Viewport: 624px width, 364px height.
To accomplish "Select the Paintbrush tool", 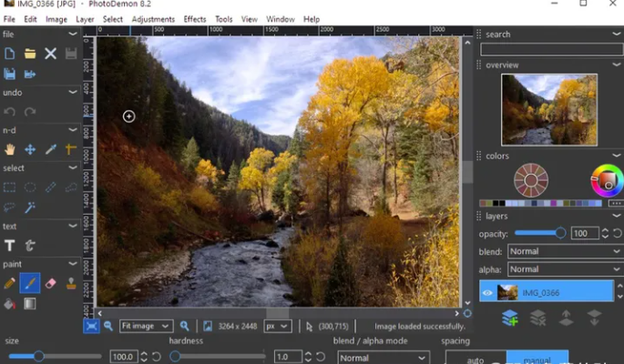I will point(30,283).
